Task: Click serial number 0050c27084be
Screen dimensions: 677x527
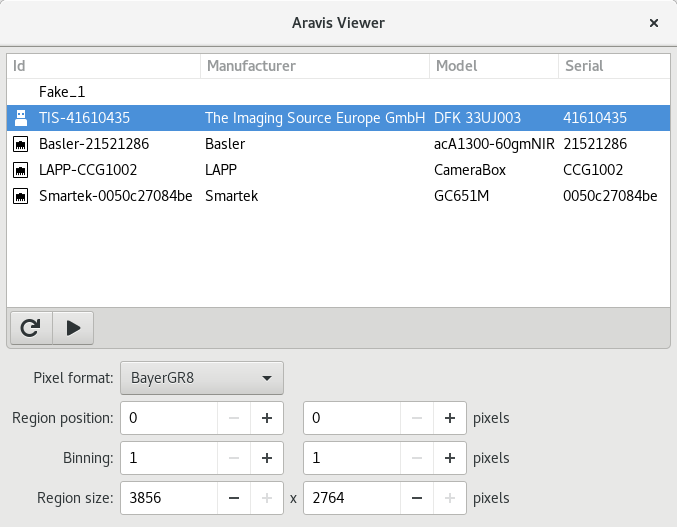Action: [610, 196]
